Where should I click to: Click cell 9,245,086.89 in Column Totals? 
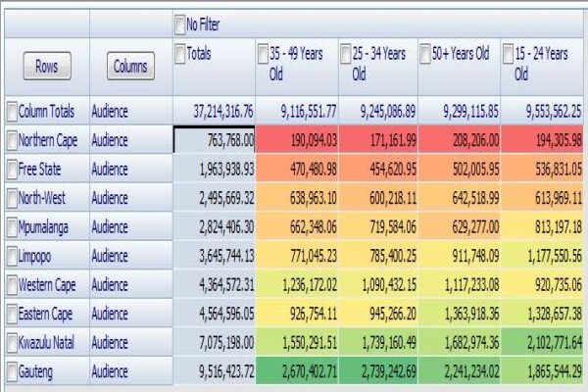[x=378, y=111]
